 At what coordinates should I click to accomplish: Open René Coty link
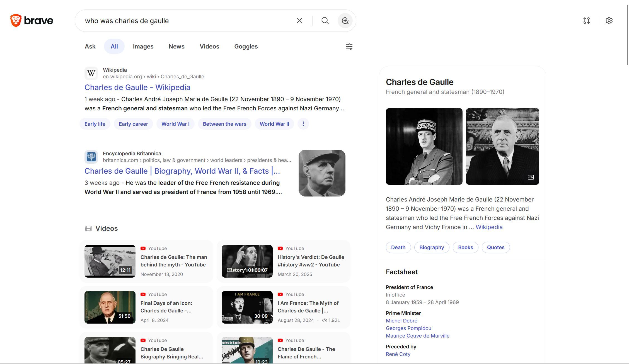click(398, 354)
